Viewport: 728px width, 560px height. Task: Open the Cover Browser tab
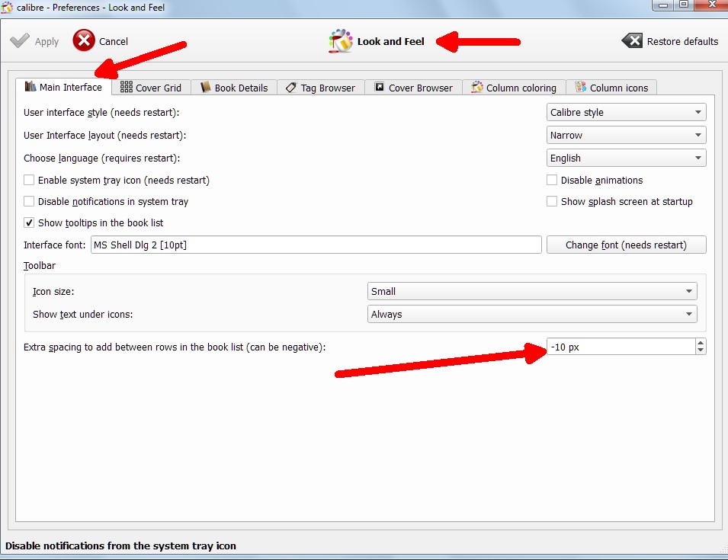click(x=414, y=88)
